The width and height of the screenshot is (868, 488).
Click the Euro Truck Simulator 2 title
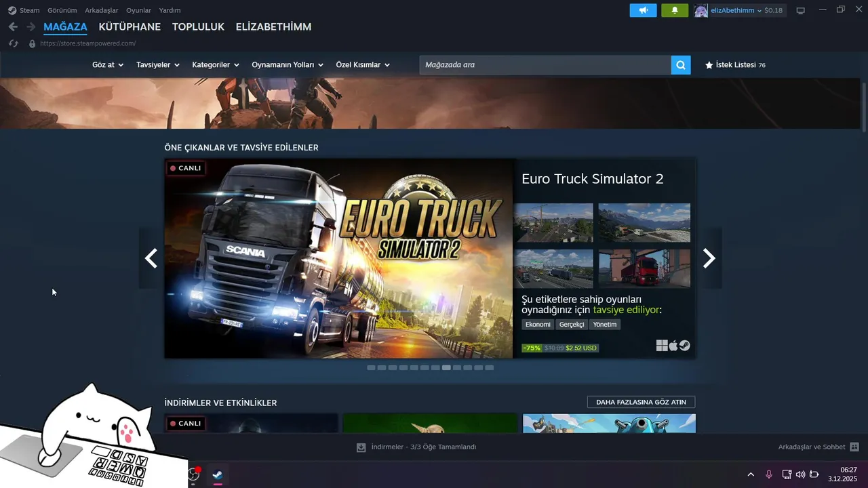(593, 179)
